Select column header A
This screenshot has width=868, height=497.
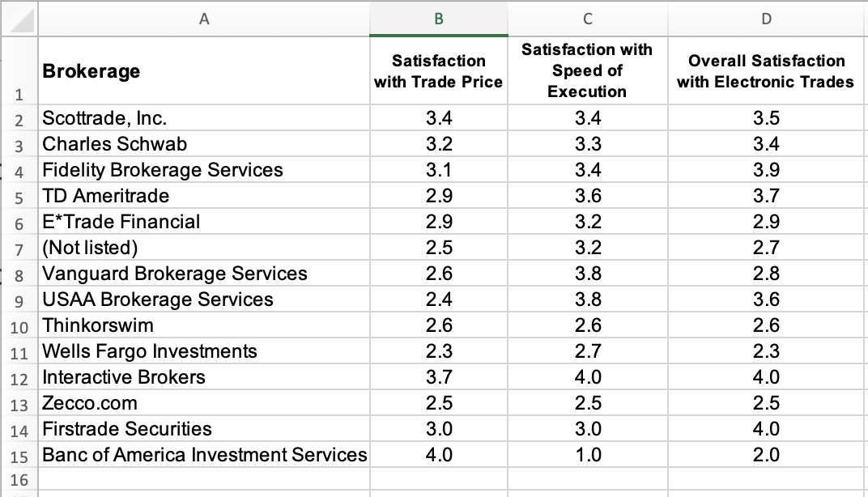pos(204,18)
